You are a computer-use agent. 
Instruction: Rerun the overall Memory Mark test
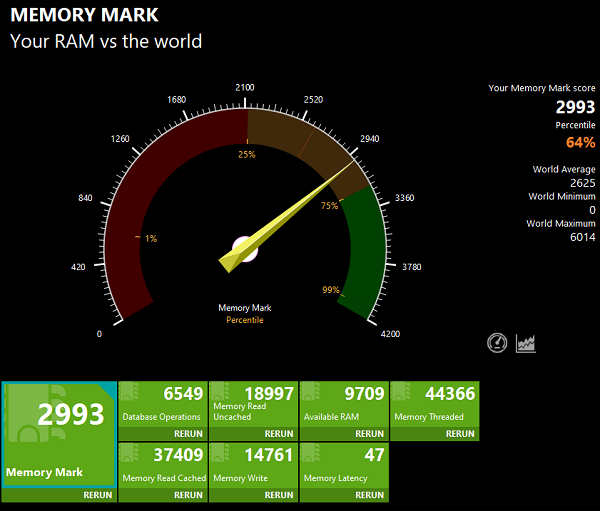point(98,495)
